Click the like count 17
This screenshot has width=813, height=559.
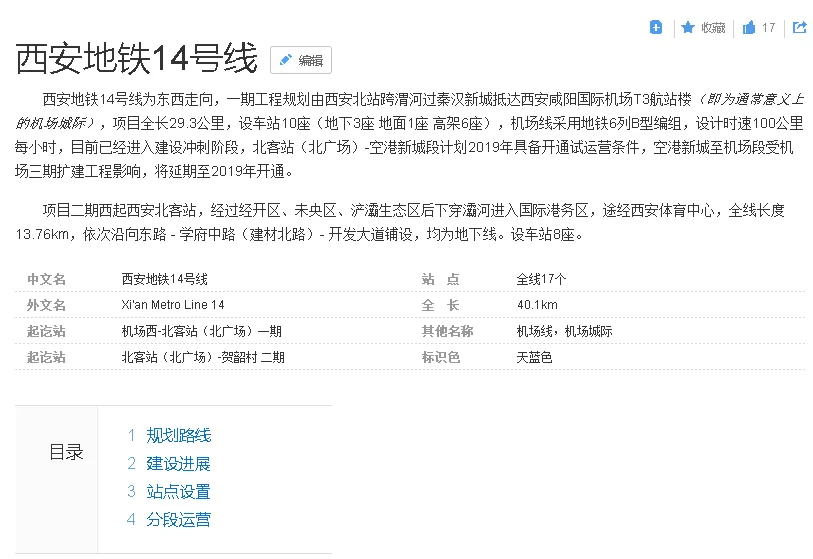[768, 27]
